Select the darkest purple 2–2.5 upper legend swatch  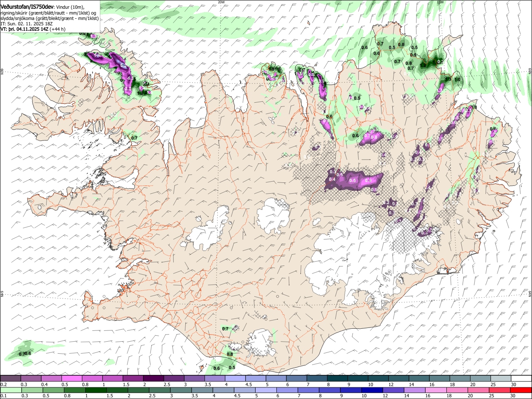[x=153, y=379]
